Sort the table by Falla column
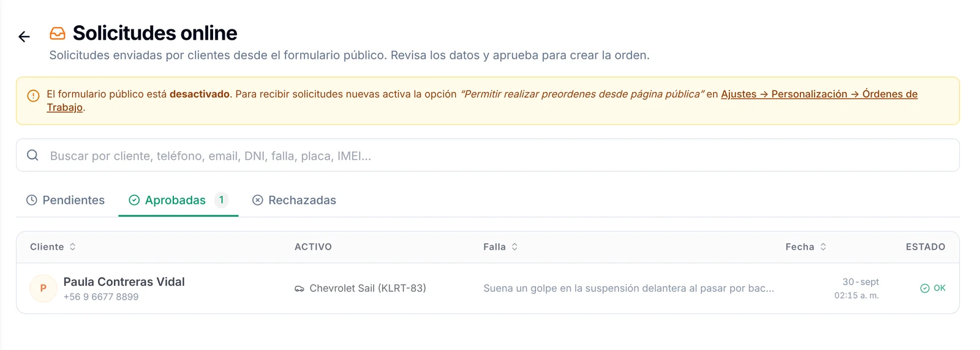Screen dimensions: 980x350 [500, 247]
